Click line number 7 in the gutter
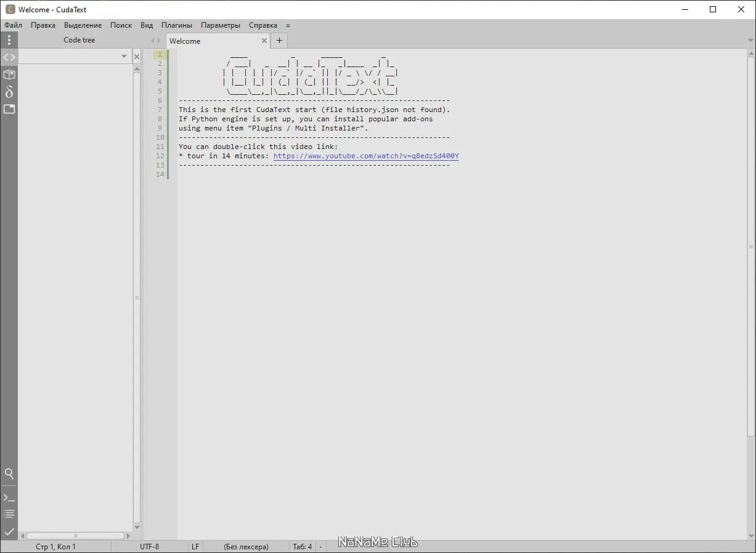 [x=160, y=110]
